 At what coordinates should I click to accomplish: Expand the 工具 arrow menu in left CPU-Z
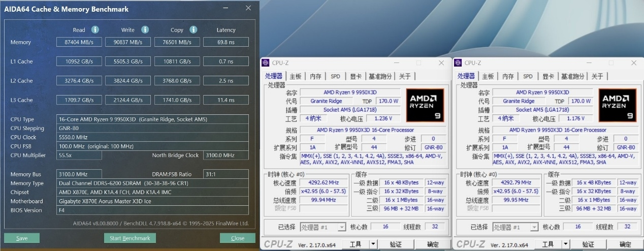coord(373,244)
